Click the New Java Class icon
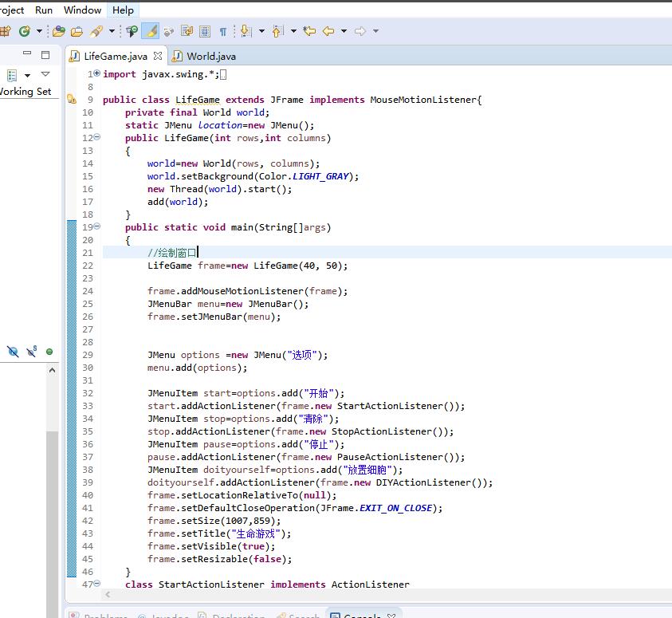The width and height of the screenshot is (672, 618). (x=24, y=31)
